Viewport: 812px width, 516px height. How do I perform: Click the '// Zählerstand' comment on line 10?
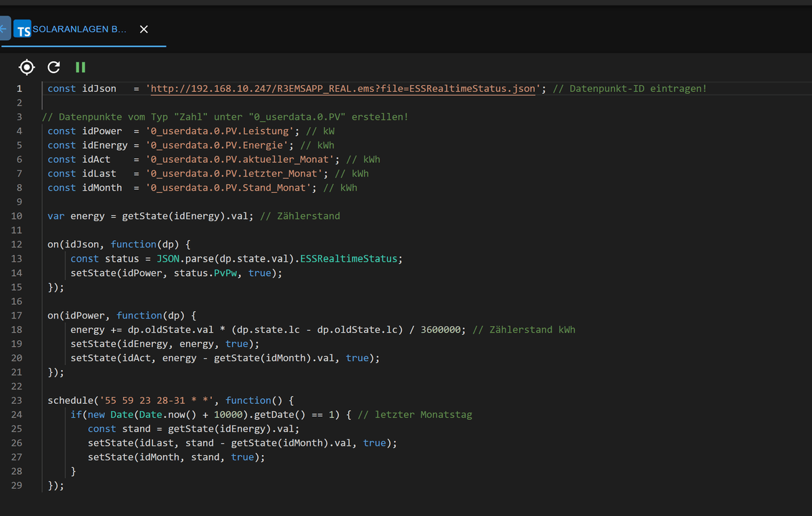[x=300, y=216]
